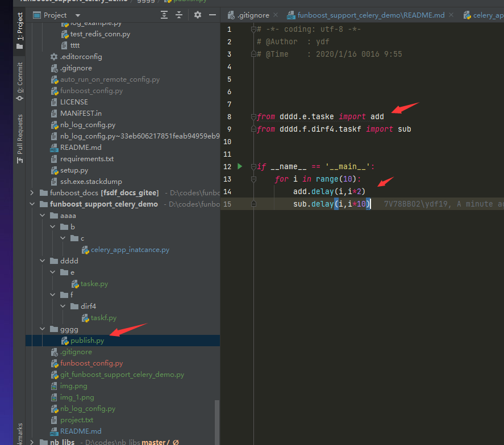504x445 pixels.
Task: Collapse the dddd folder
Action: click(43, 261)
